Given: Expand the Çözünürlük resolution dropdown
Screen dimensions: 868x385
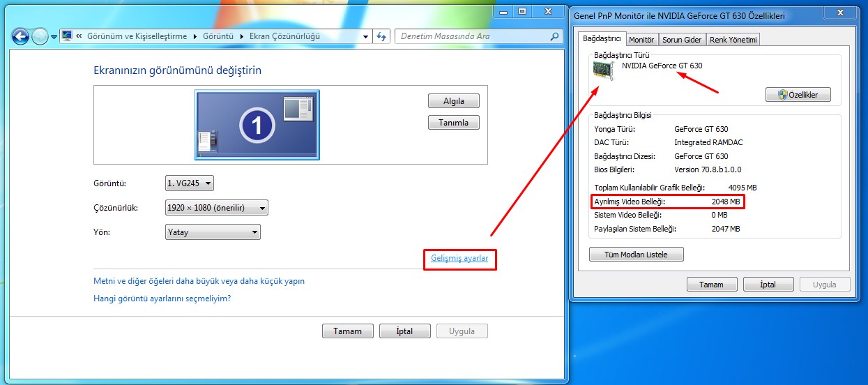Looking at the screenshot, I should (x=216, y=208).
